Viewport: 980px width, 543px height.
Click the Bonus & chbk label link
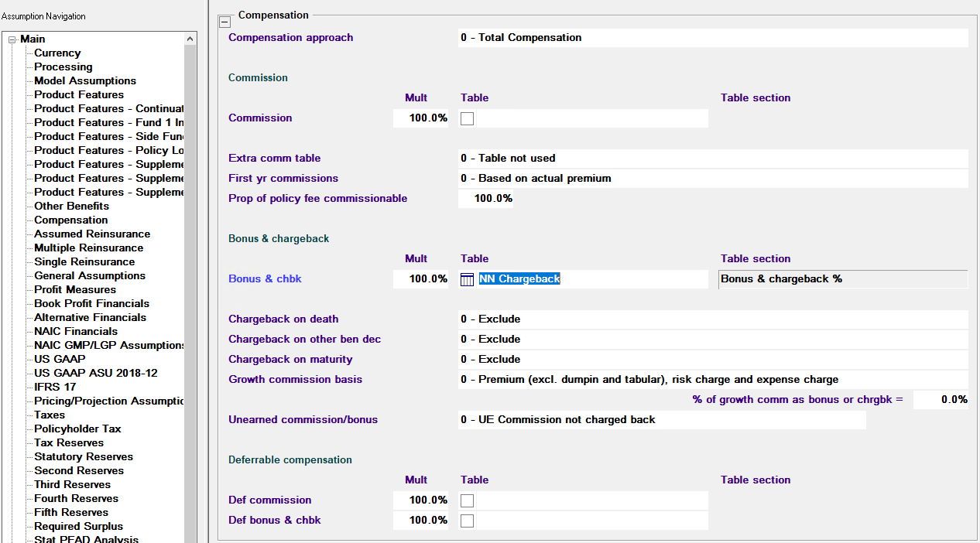[265, 279]
